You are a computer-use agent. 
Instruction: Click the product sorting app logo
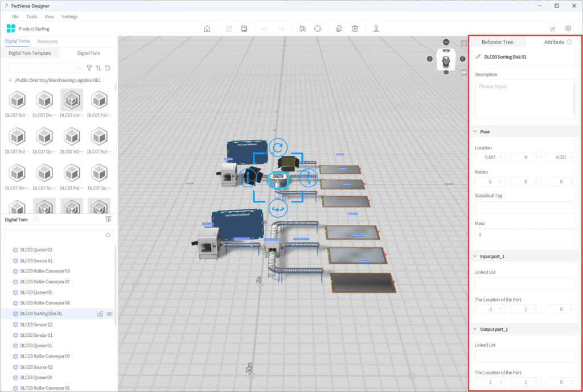coord(11,28)
